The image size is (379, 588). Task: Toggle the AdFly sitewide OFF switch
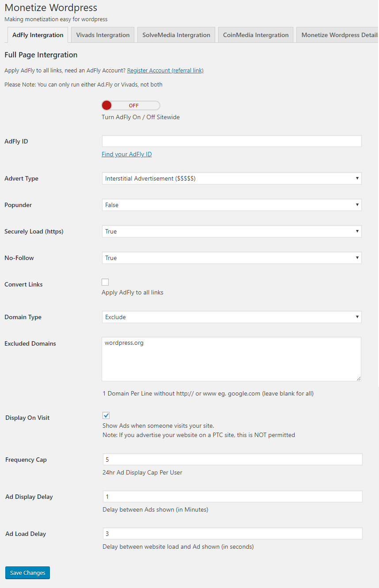click(131, 106)
